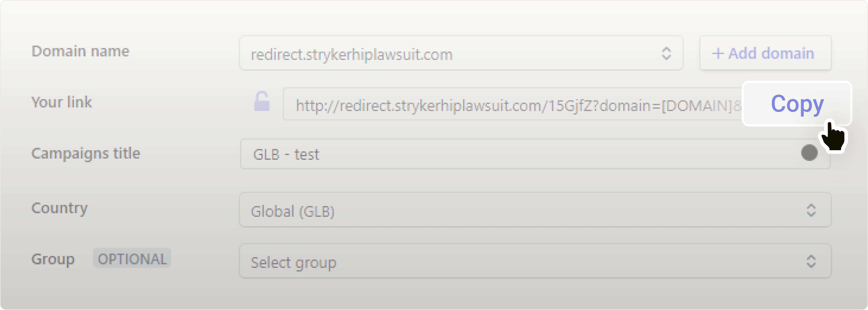Click the up-down arrows in Country selector
This screenshot has width=868, height=310.
pyautogui.click(x=811, y=210)
